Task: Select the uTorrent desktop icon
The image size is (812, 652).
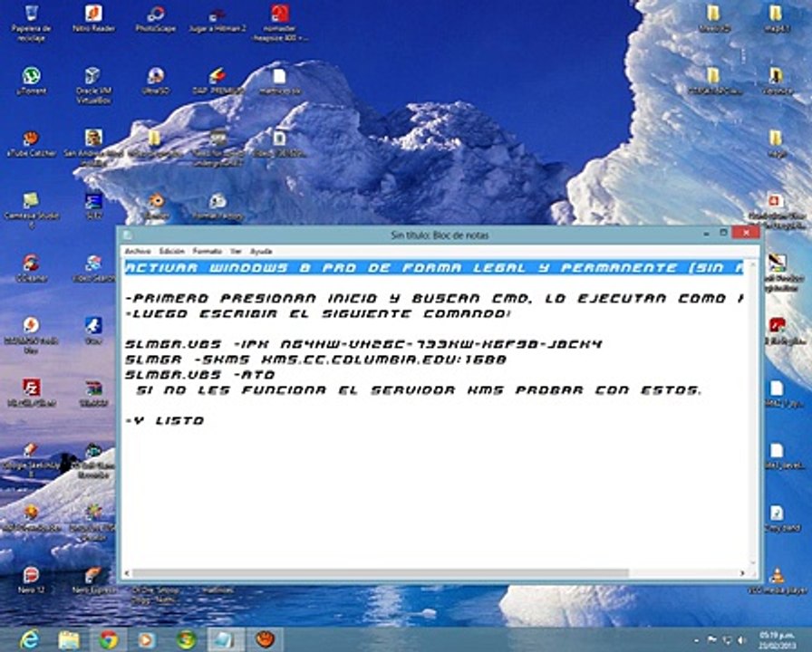Action: (31, 81)
